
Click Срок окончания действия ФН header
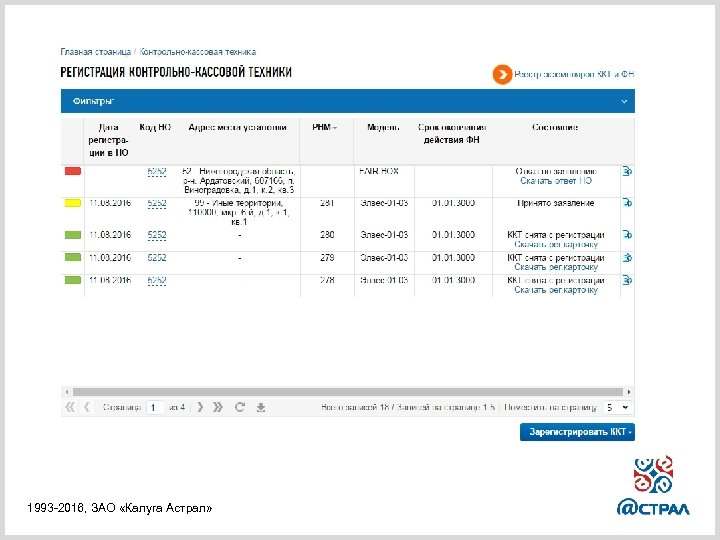[452, 134]
